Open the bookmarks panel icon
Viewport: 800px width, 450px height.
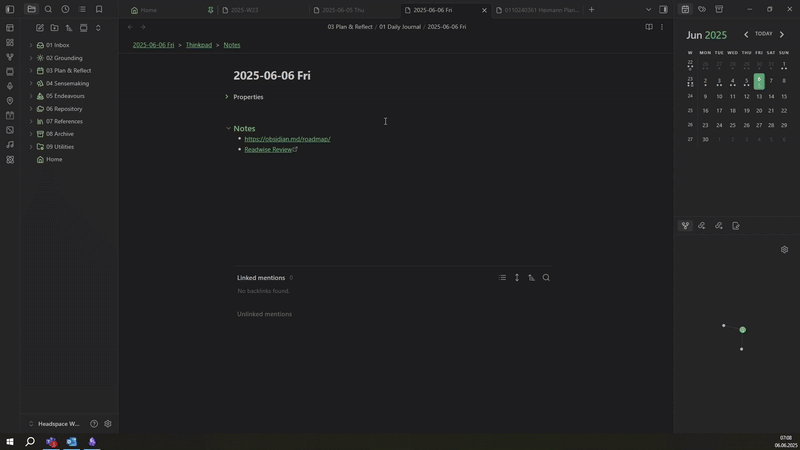pyautogui.click(x=99, y=9)
